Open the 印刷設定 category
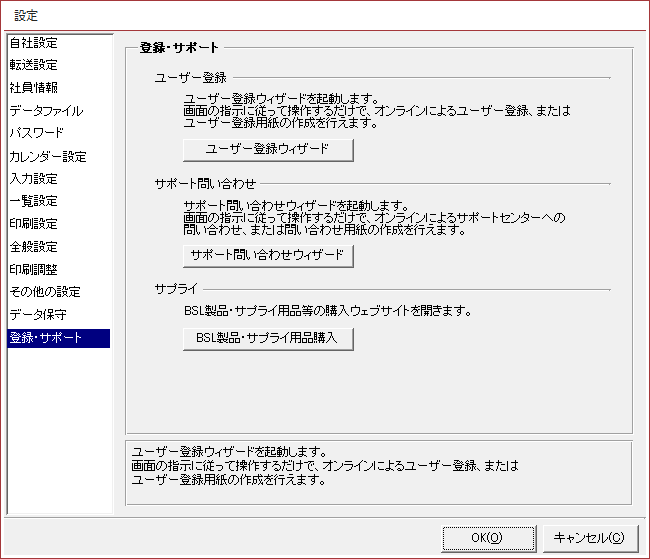650x559 pixels. [34, 224]
